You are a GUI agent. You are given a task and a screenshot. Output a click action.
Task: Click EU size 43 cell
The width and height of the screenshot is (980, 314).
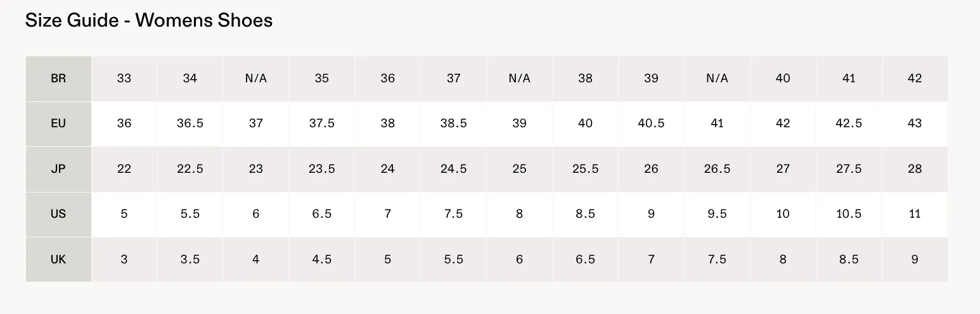[x=915, y=123]
